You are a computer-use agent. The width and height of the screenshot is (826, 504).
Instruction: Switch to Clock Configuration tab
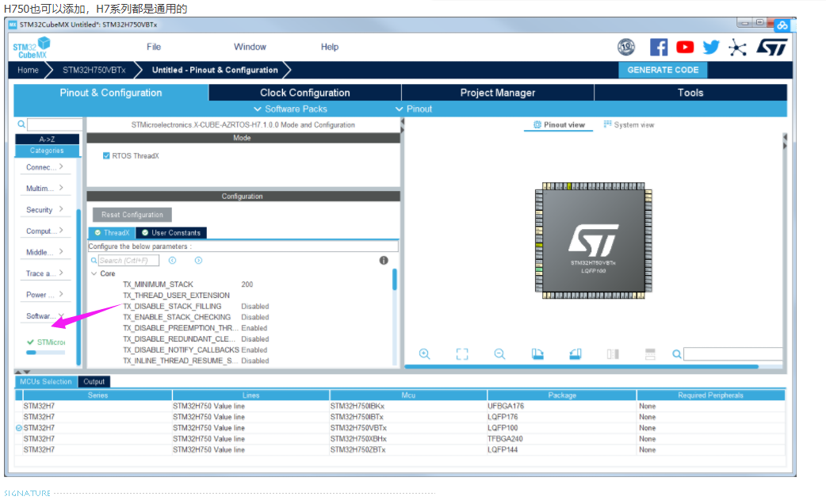(305, 93)
